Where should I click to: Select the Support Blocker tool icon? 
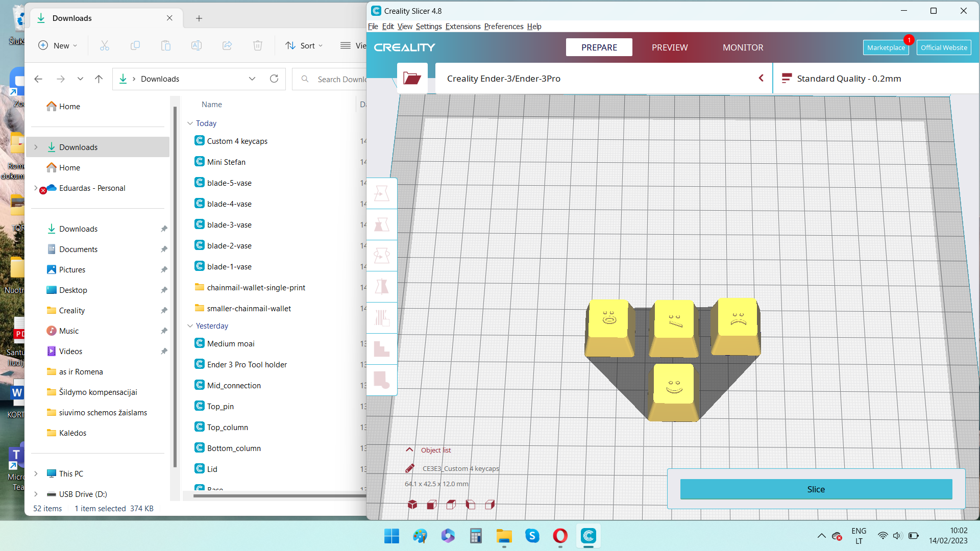click(x=382, y=380)
